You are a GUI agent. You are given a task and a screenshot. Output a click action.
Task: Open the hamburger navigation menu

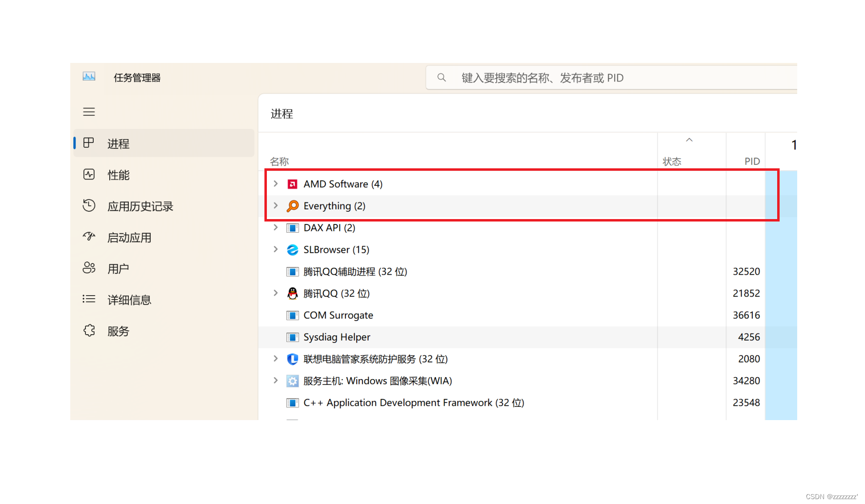(89, 112)
